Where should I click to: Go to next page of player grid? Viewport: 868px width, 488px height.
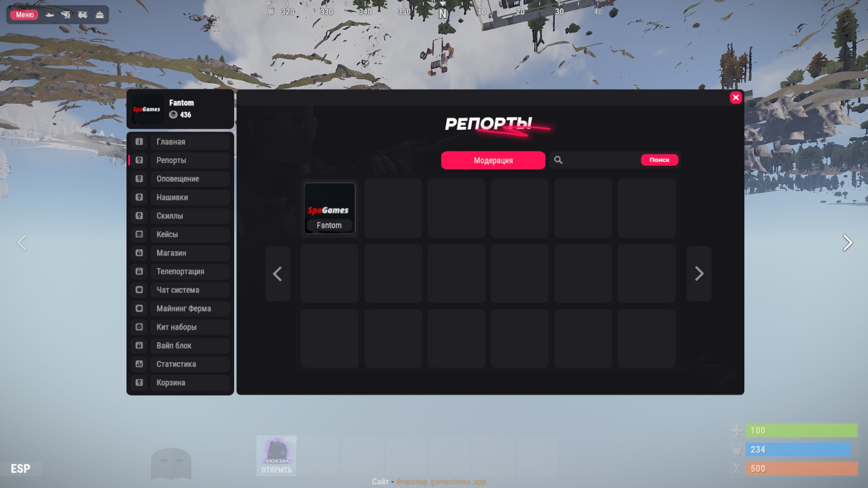click(699, 274)
